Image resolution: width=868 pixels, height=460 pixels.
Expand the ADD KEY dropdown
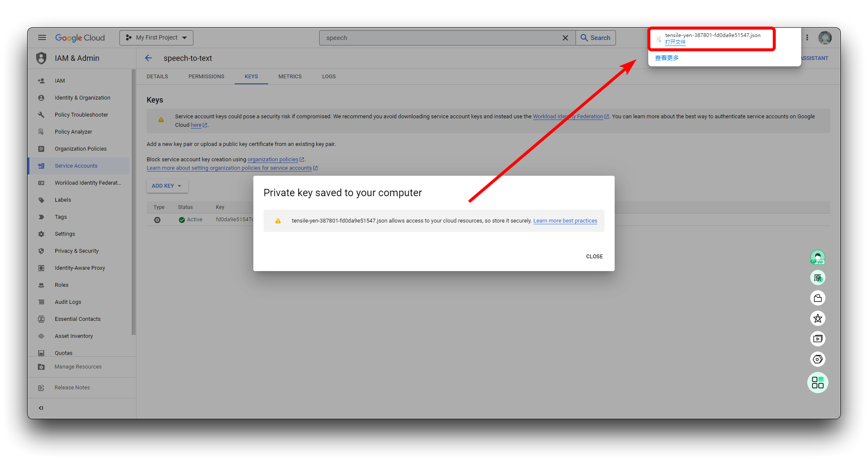coord(167,186)
